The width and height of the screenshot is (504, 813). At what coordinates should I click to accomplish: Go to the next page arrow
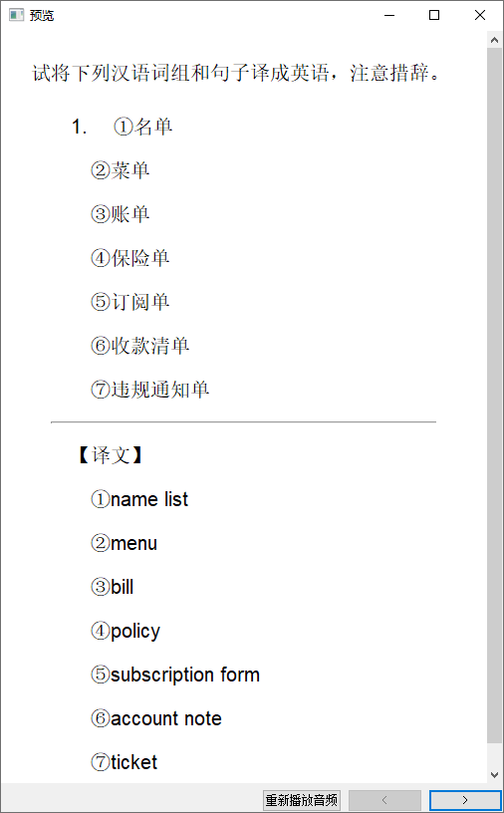click(x=465, y=800)
